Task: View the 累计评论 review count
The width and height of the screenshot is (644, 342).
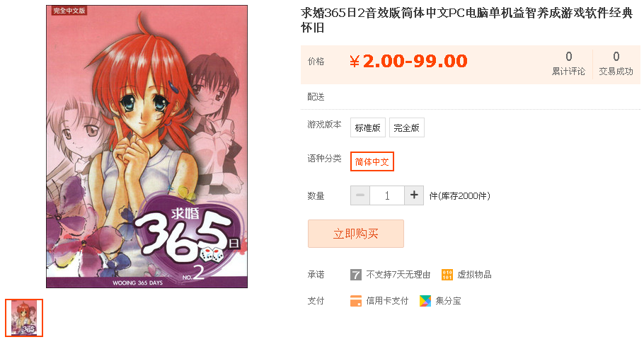Action: point(568,64)
